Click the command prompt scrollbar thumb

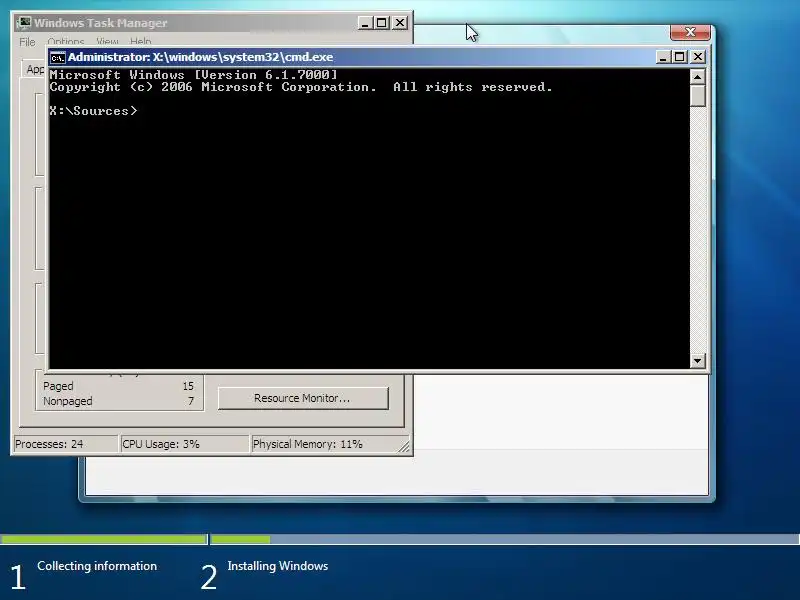(x=697, y=96)
